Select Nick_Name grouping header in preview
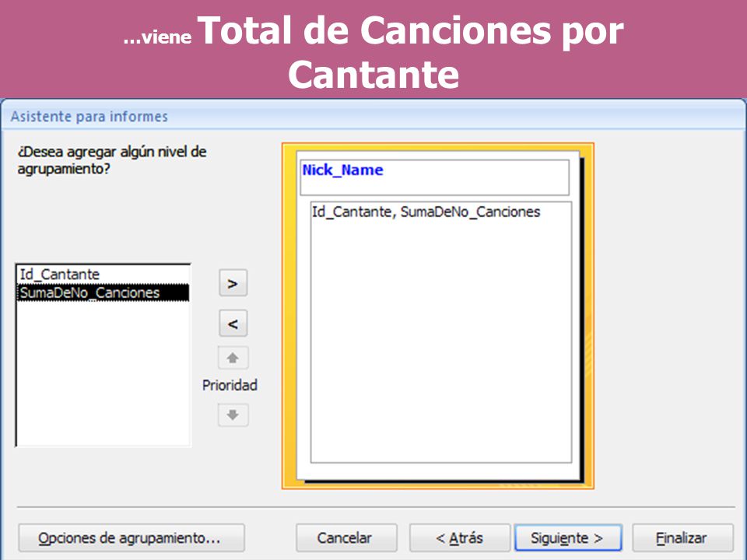747x560 pixels. click(434, 177)
